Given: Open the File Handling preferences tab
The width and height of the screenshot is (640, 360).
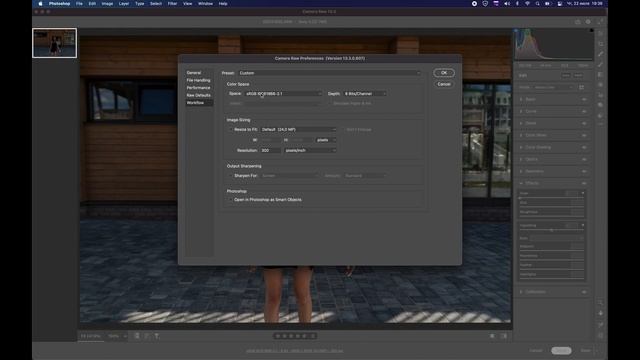Looking at the screenshot, I should click(198, 80).
